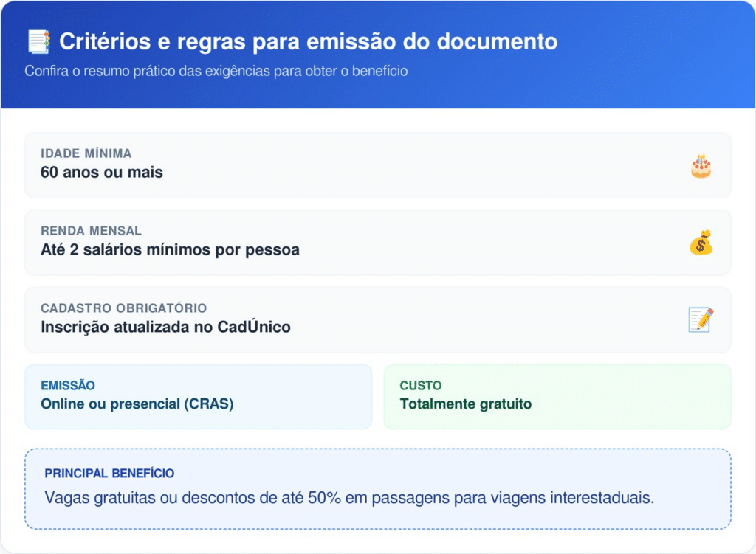This screenshot has height=554, width=756.
Task: Click the green 'CUSTO' heading
Action: (x=421, y=385)
